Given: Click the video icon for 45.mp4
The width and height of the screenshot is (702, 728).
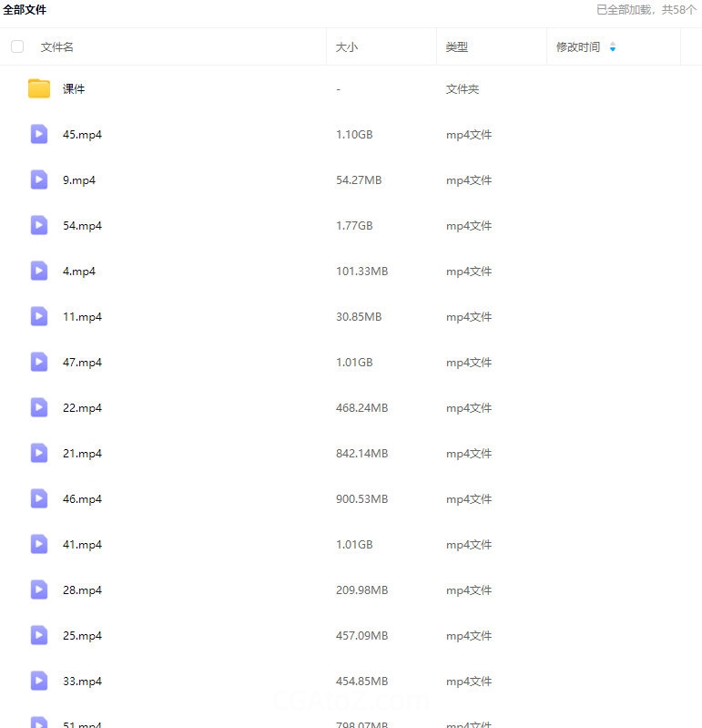Looking at the screenshot, I should click(x=39, y=135).
